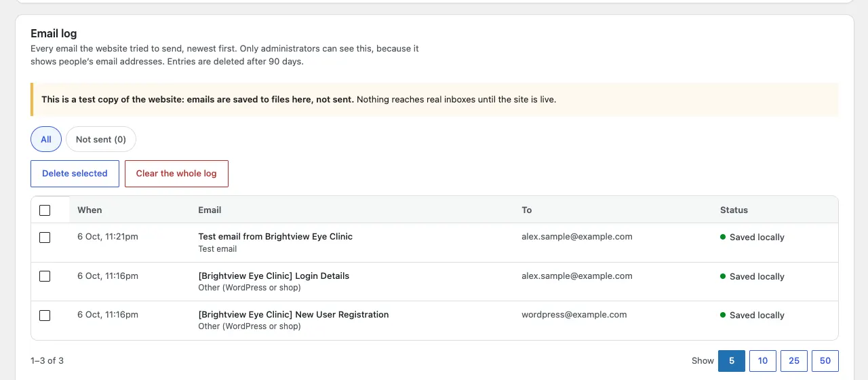Image resolution: width=868 pixels, height=380 pixels.
Task: Click the To column header
Action: pyautogui.click(x=527, y=210)
